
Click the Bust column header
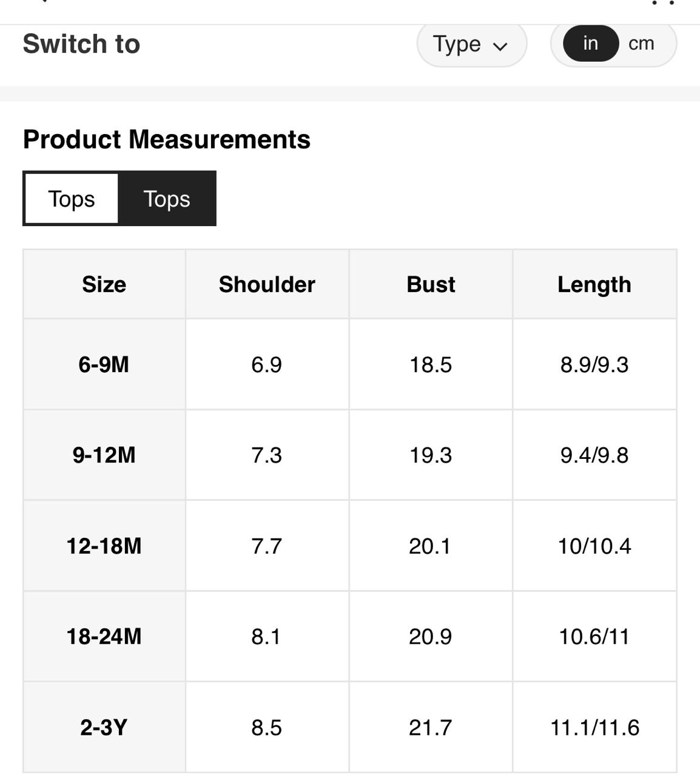coord(431,284)
